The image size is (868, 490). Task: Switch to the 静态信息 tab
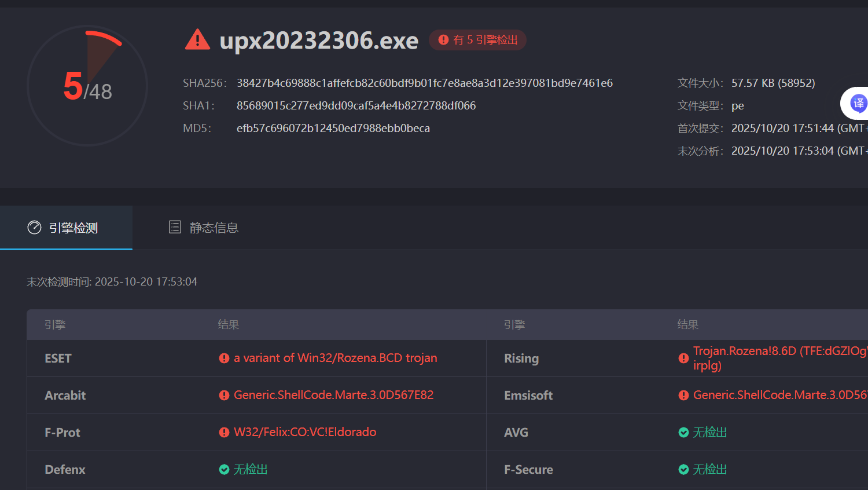tap(203, 228)
